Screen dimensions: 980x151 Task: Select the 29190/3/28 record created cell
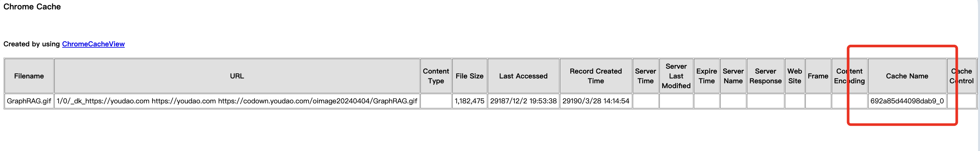[596, 101]
